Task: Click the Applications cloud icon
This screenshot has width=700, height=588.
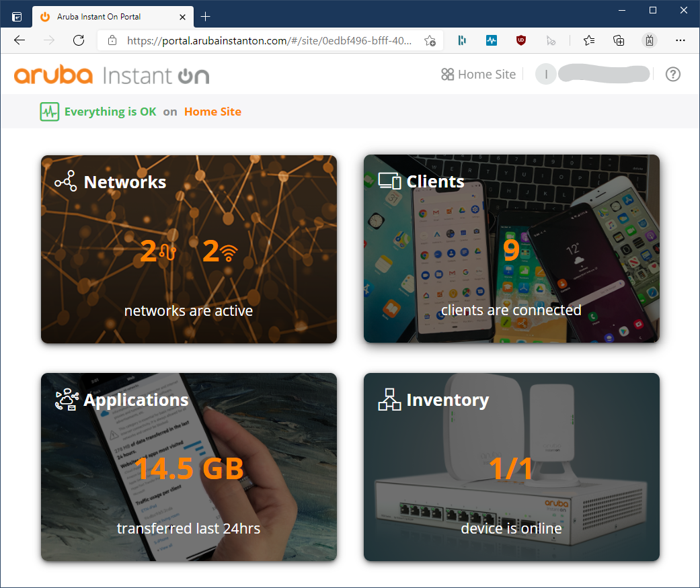Action: pyautogui.click(x=67, y=399)
